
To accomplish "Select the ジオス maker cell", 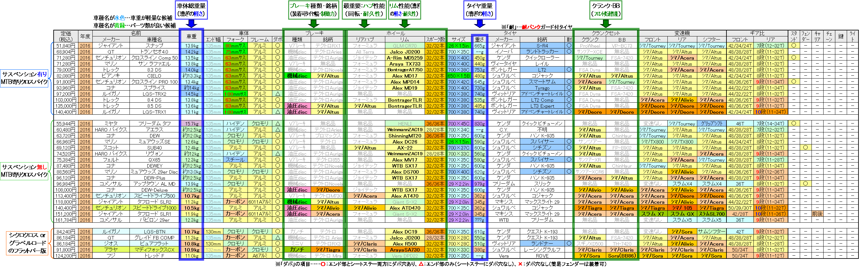I will click(x=111, y=244).
